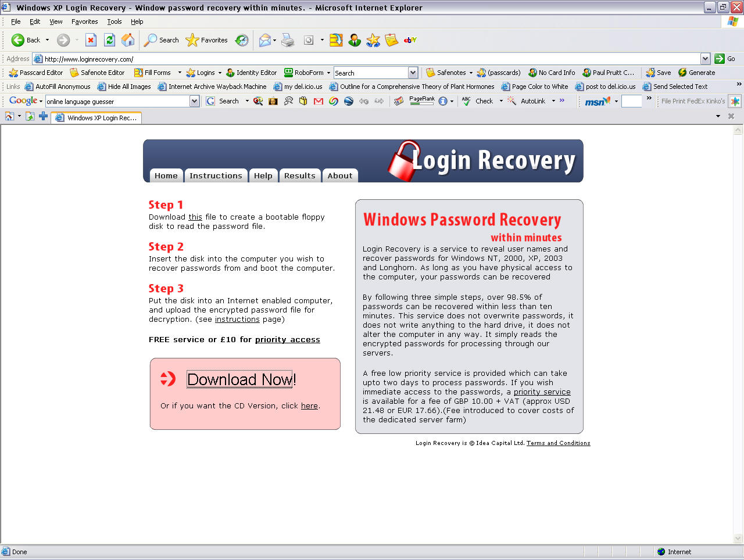Viewport: 744px width, 560px height.
Task: Close the current tab with the X
Action: [x=731, y=116]
